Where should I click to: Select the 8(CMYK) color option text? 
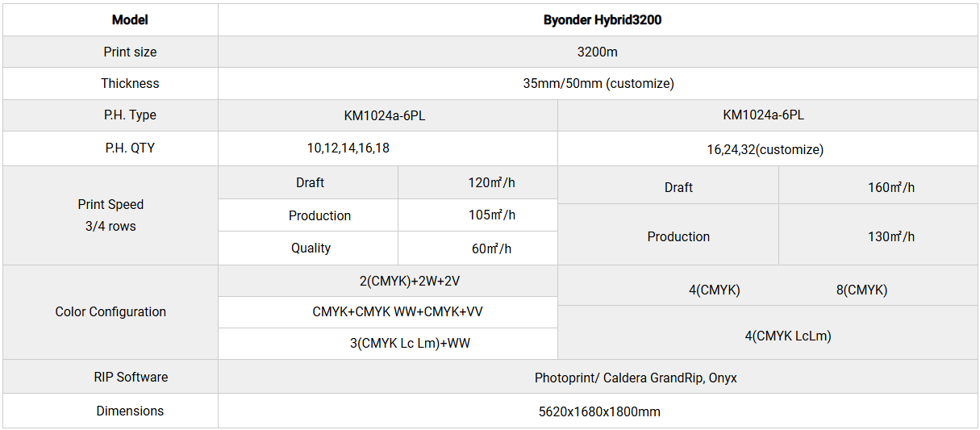861,290
